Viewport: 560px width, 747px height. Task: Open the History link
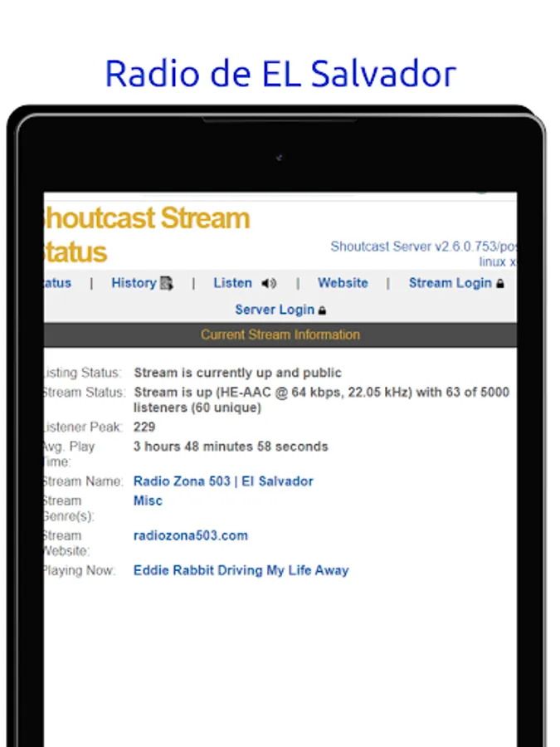tap(134, 283)
